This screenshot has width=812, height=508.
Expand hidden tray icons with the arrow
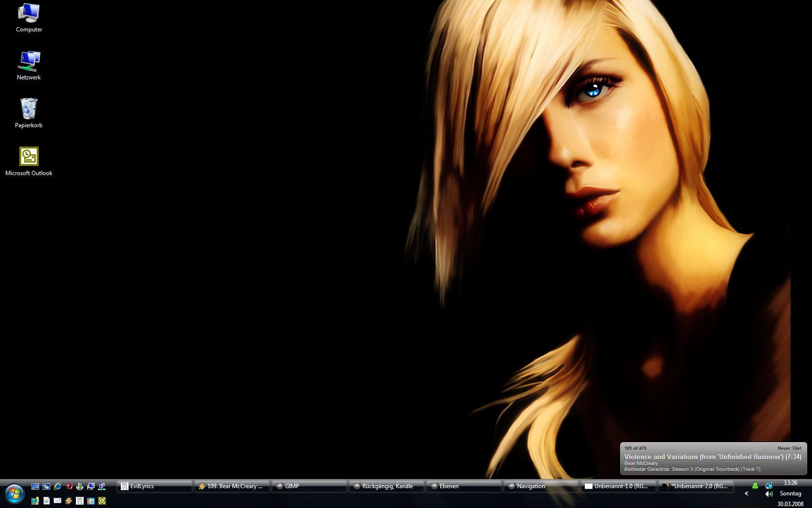[747, 493]
